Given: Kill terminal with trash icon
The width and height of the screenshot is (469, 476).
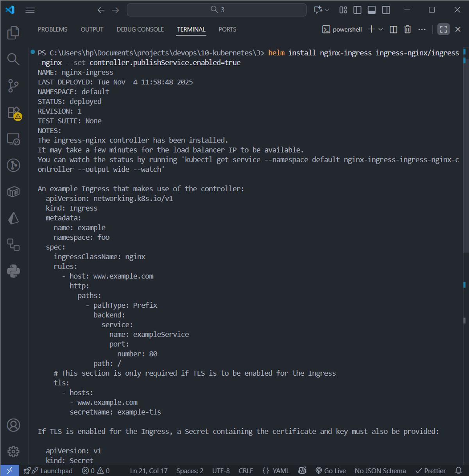Looking at the screenshot, I should pos(408,29).
